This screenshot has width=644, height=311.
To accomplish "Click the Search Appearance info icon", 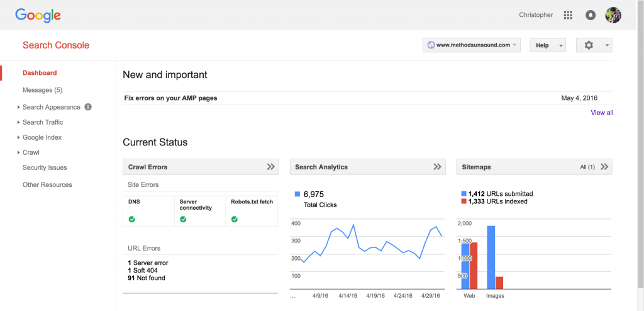I will coord(88,107).
